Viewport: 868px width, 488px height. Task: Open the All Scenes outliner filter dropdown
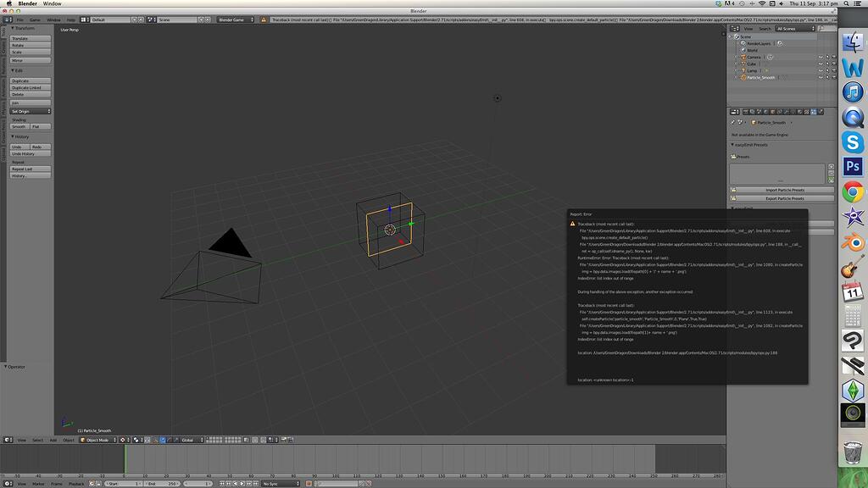tap(795, 29)
